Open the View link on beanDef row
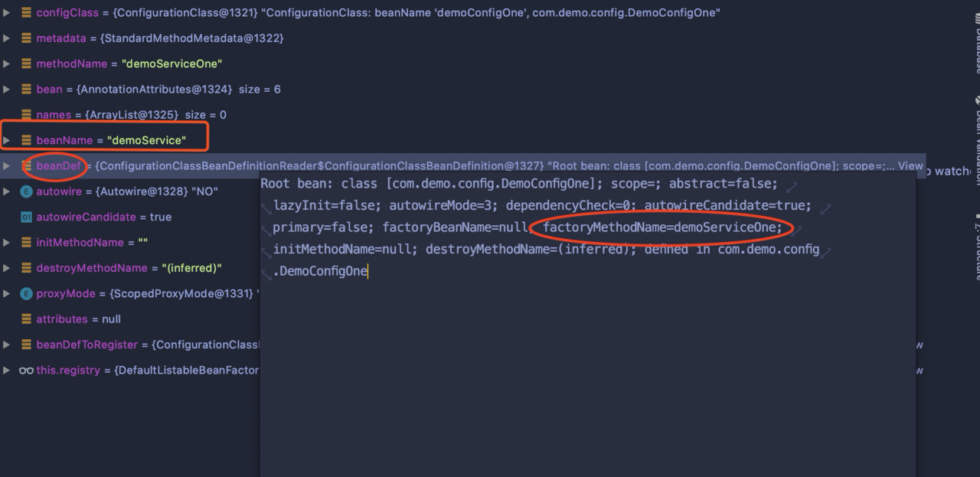 click(x=910, y=165)
